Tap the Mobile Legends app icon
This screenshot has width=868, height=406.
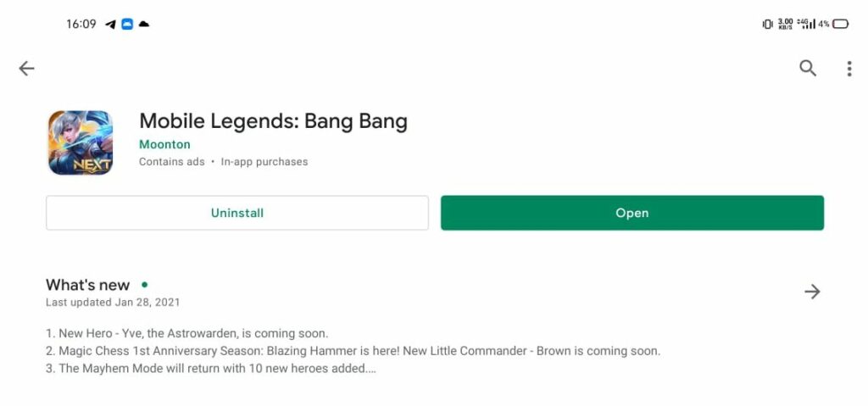81,142
